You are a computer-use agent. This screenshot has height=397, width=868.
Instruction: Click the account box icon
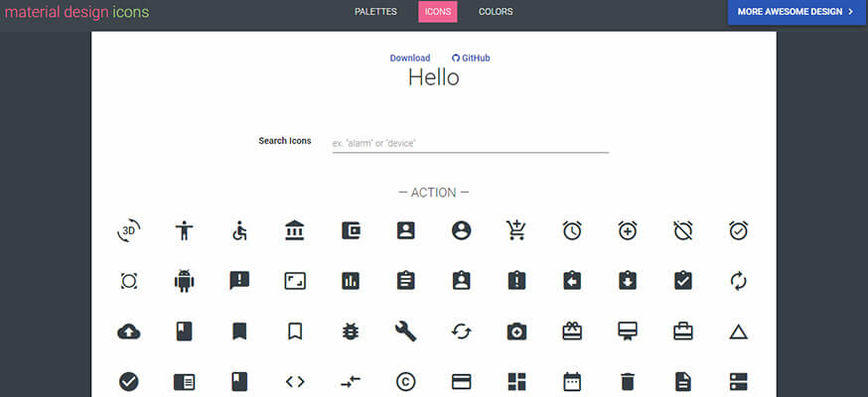(x=406, y=230)
